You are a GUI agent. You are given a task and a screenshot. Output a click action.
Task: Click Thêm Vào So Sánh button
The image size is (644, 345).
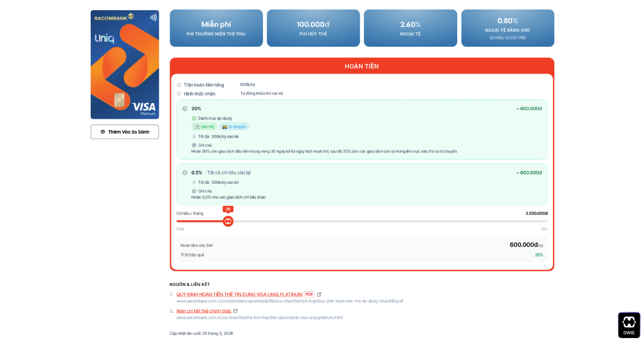point(125,132)
